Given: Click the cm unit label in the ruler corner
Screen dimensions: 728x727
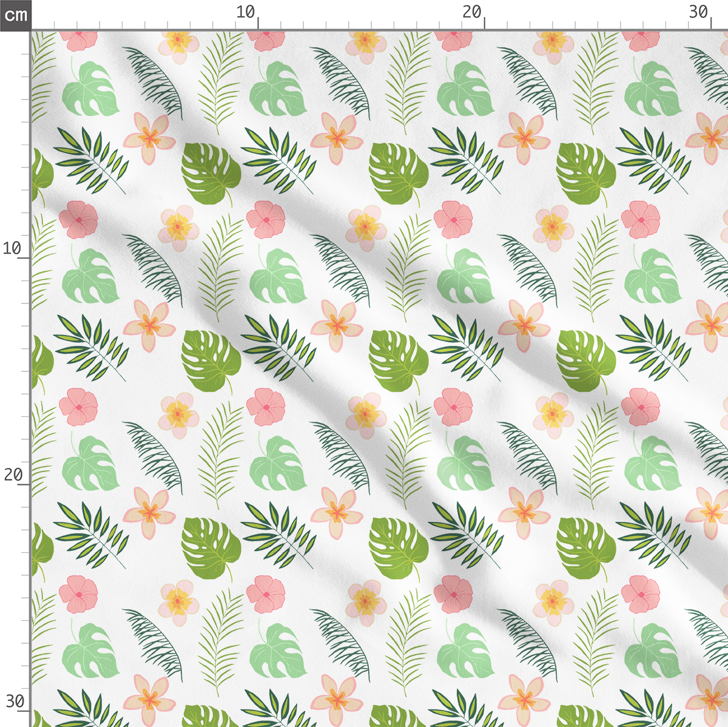Looking at the screenshot, I should click(15, 15).
